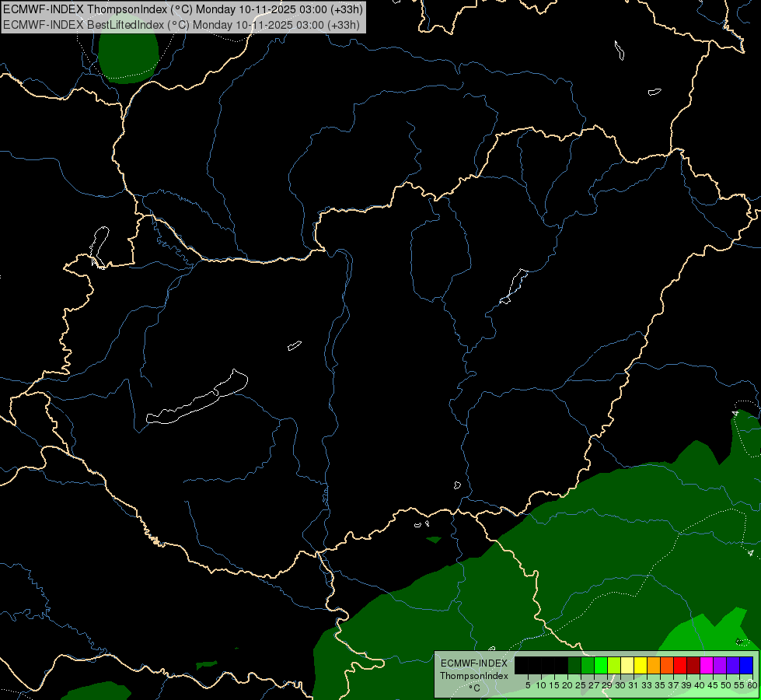Image resolution: width=761 pixels, height=700 pixels.
Task: Pick the yellow 31–33 legend swatch
Action: [641, 665]
